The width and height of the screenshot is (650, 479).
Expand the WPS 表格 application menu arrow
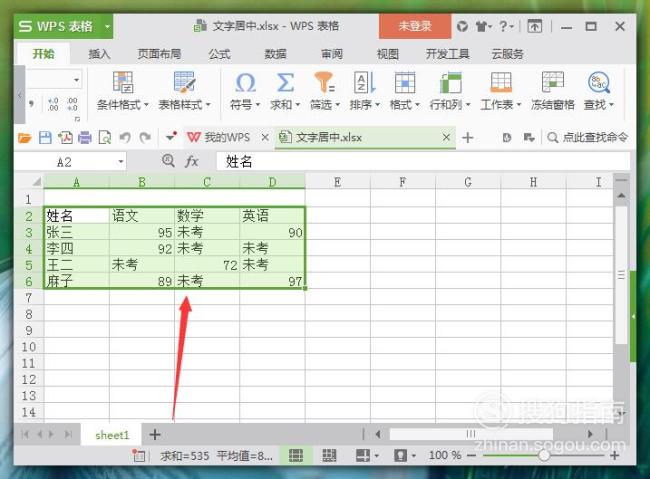pos(107,27)
